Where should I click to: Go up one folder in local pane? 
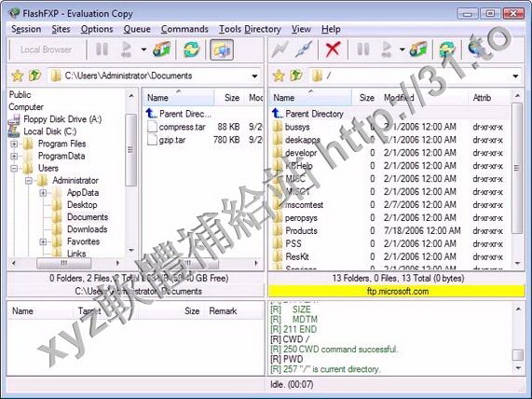(x=34, y=76)
